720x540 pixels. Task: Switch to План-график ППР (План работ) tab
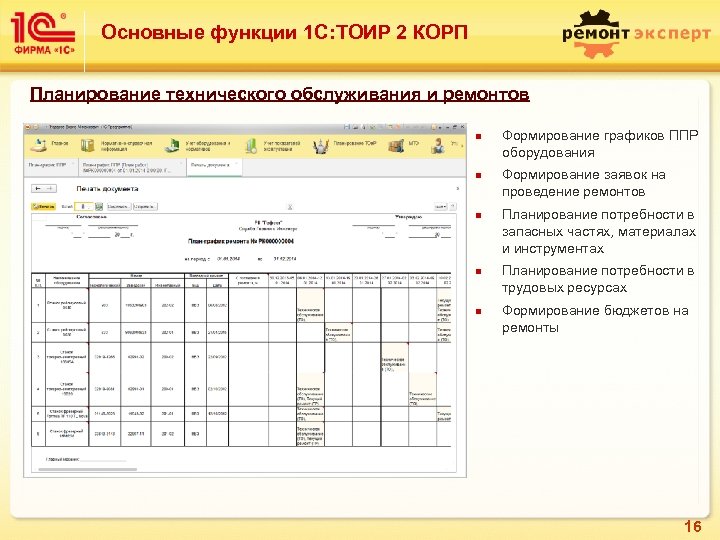(130, 167)
